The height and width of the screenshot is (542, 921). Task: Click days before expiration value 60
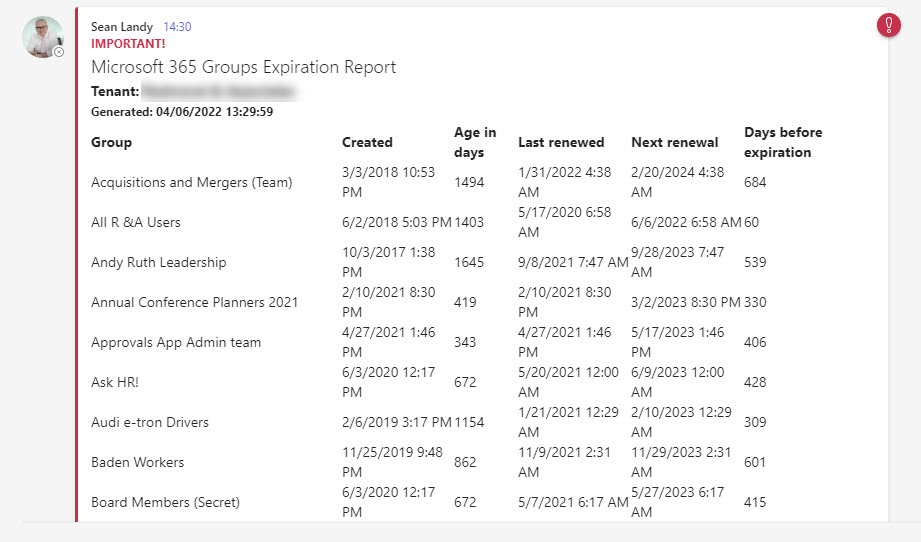click(752, 223)
